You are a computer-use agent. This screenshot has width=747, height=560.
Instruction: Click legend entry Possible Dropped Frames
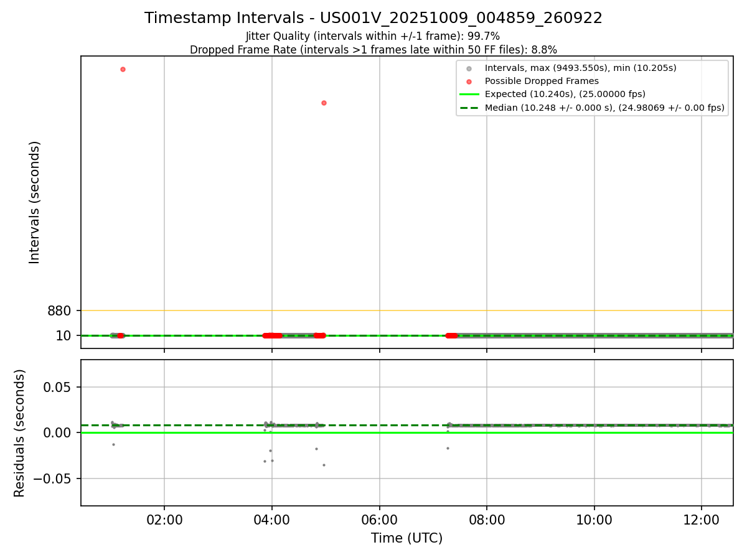(x=542, y=81)
